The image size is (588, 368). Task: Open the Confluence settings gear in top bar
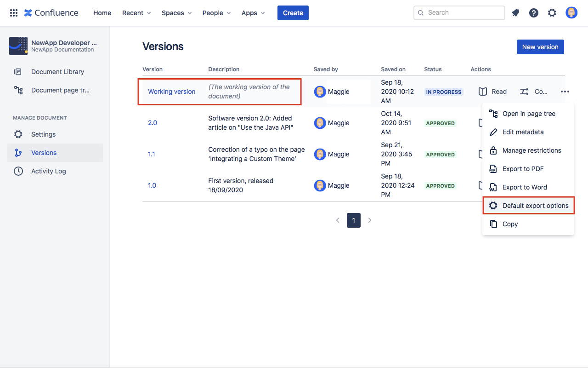[x=552, y=12]
